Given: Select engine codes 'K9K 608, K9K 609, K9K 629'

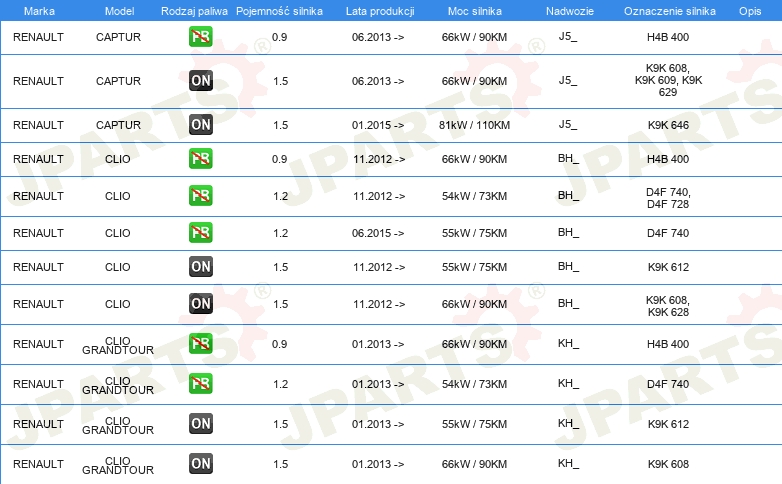Looking at the screenshot, I should (668, 80).
